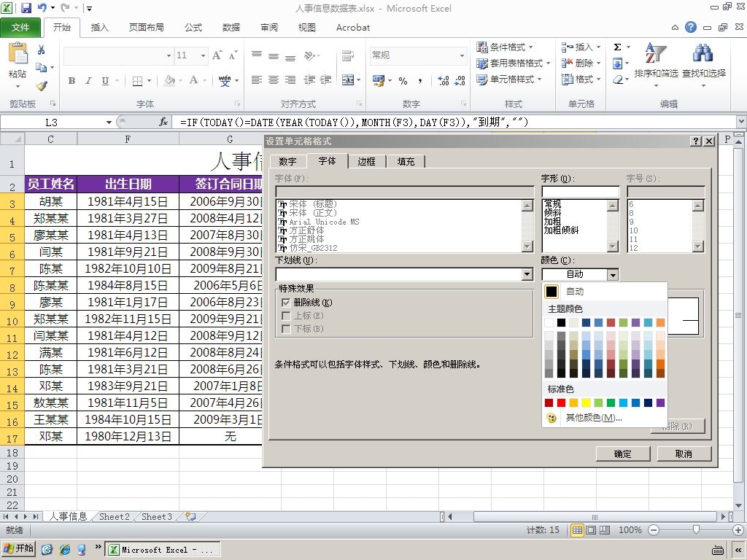Click the Excel Help question mark icon
This screenshot has height=560, width=747.
coord(691,27)
